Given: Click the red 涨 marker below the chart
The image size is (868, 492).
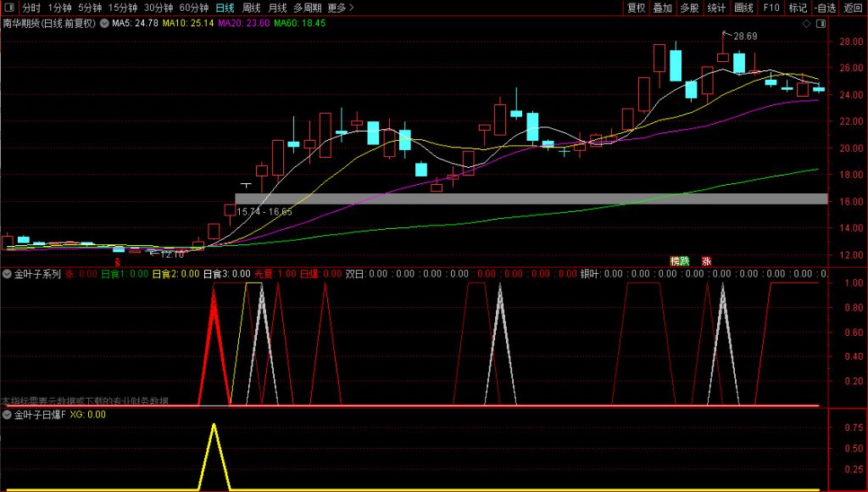Looking at the screenshot, I should 706,261.
